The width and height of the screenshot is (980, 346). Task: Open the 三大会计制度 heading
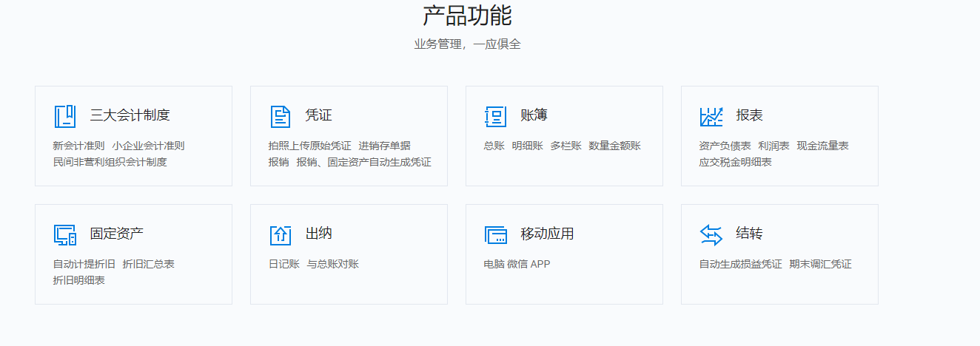tap(130, 115)
